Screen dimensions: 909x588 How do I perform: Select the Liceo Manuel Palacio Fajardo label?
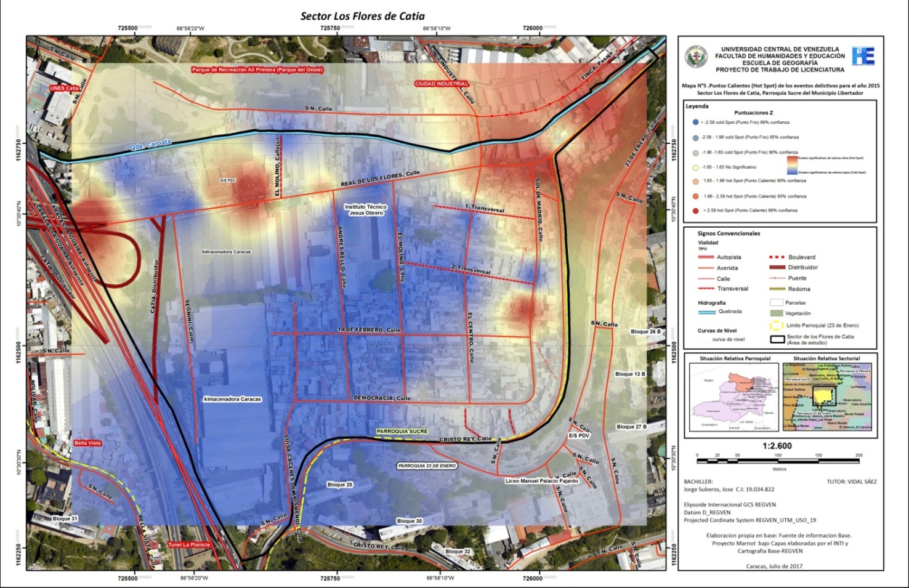pyautogui.click(x=541, y=481)
